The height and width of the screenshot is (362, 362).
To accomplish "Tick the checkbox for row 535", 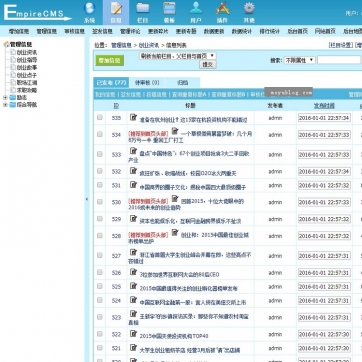I will pos(100,117).
